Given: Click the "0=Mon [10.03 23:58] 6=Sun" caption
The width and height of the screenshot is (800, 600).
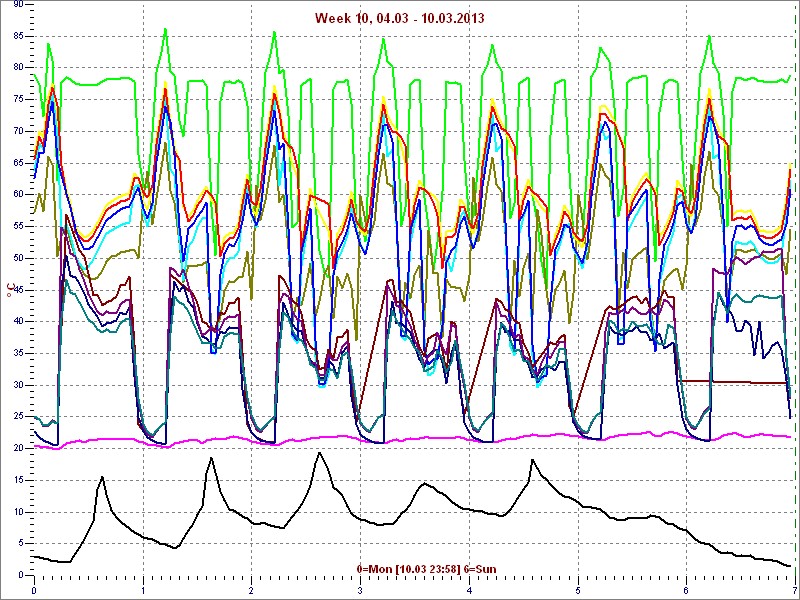Looking at the screenshot, I should (427, 568).
